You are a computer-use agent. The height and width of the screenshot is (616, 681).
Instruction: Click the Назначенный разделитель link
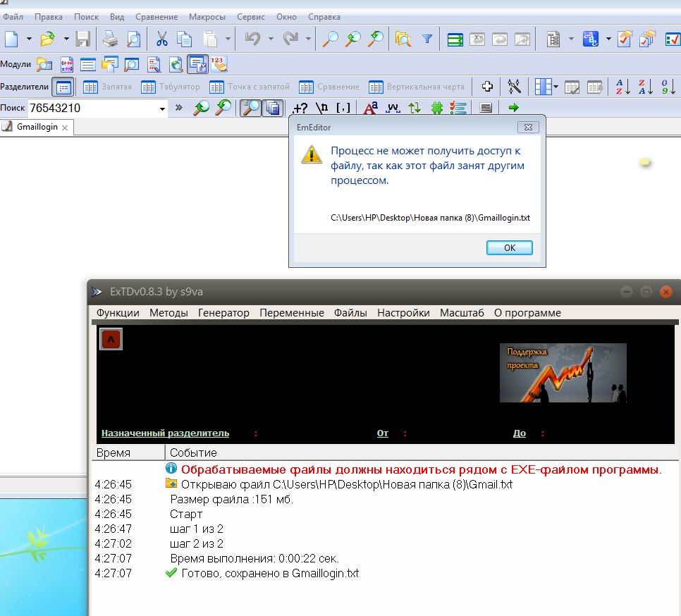pos(165,433)
